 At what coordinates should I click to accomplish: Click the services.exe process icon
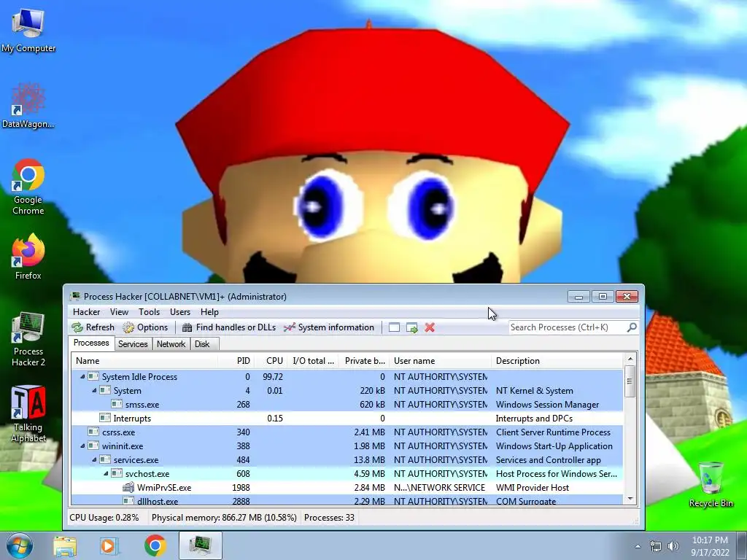[105, 459]
